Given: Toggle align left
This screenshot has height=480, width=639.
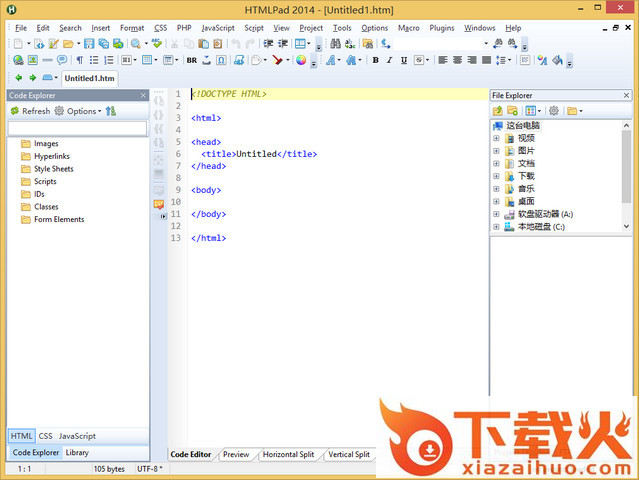Looking at the screenshot, I should pos(443,60).
